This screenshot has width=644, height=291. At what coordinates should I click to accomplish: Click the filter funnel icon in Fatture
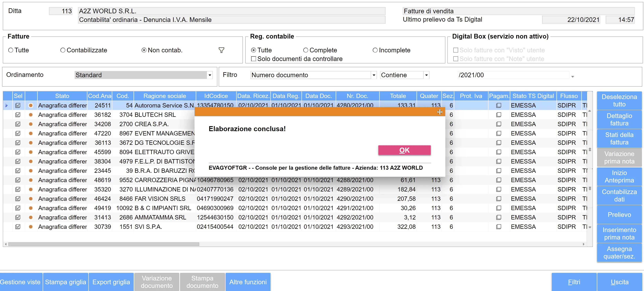221,50
